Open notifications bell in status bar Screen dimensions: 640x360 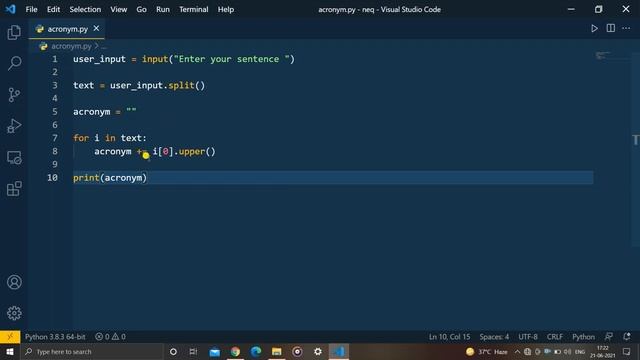pos(627,337)
